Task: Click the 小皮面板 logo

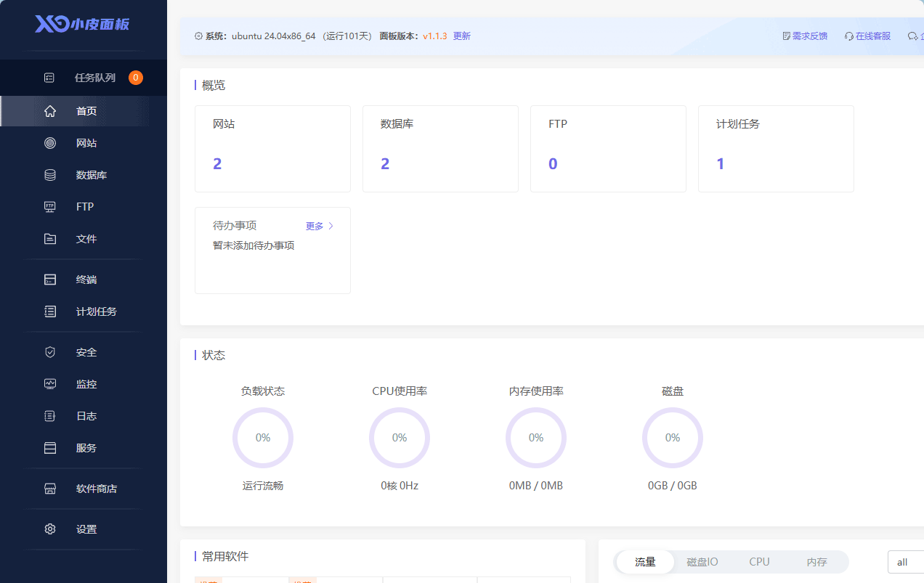Action: point(82,24)
